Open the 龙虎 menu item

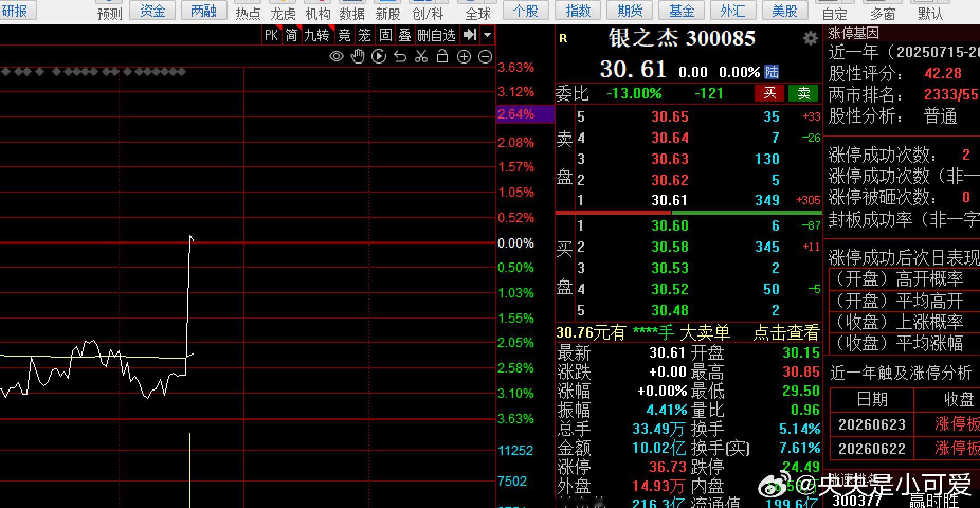[x=283, y=13]
